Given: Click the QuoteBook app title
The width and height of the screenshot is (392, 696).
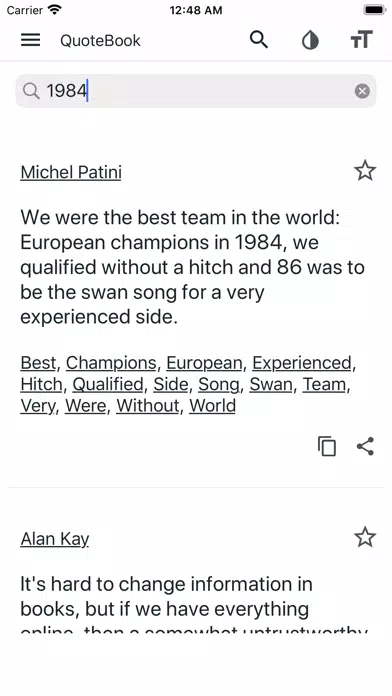Looking at the screenshot, I should point(100,40).
